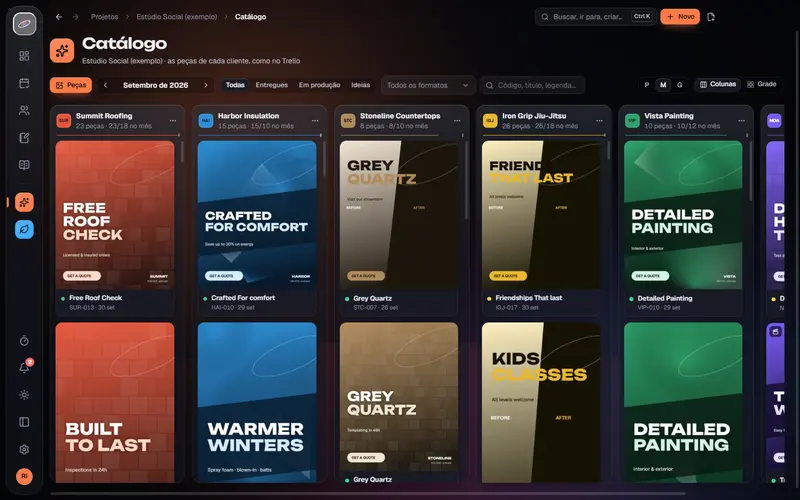Go back with the left arrow
The height and width of the screenshot is (500, 800).
click(59, 17)
